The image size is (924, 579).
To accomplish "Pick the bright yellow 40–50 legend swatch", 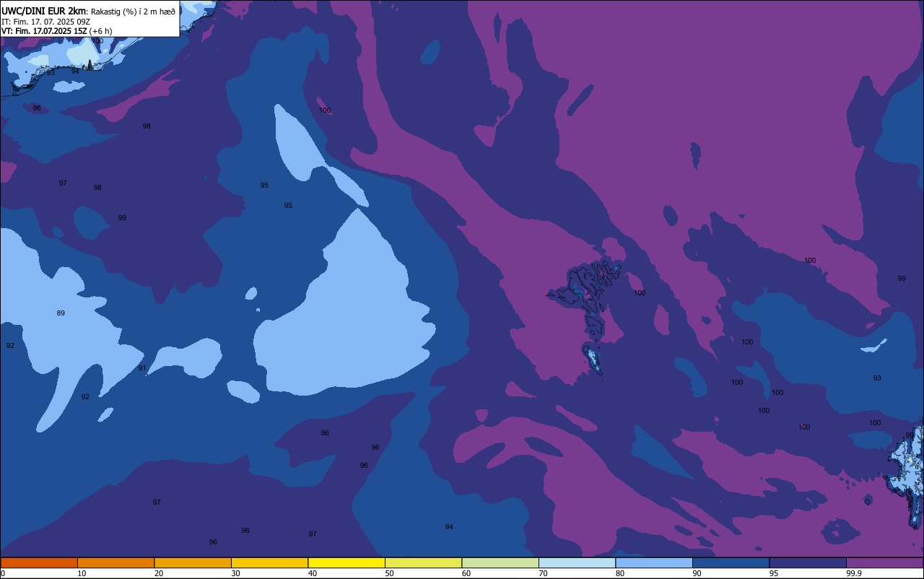I will click(346, 562).
